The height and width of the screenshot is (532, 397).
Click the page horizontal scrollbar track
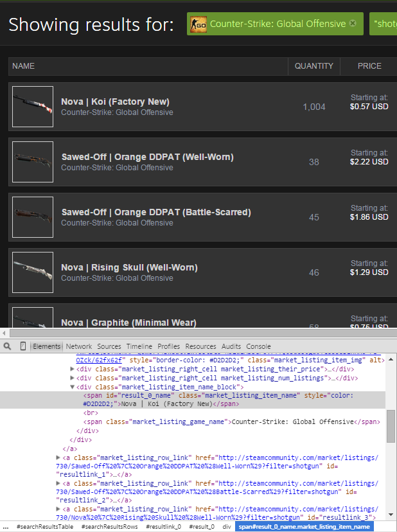coord(203,333)
